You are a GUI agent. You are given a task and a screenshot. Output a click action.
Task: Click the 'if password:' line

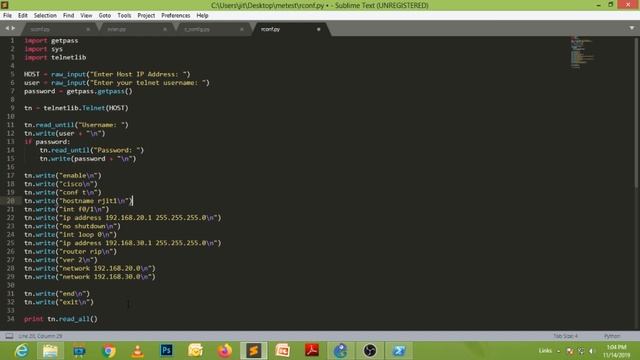coord(47,142)
